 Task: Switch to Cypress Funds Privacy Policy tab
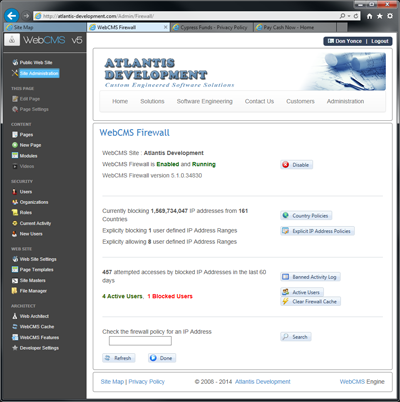211,27
